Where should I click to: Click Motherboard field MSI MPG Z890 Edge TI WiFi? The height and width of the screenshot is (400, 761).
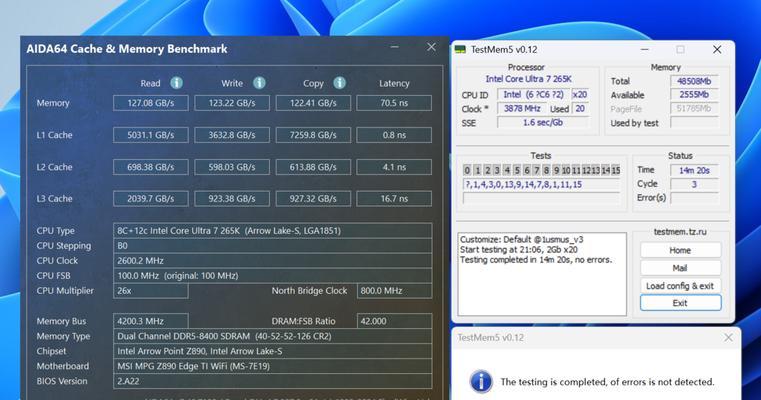point(273,366)
